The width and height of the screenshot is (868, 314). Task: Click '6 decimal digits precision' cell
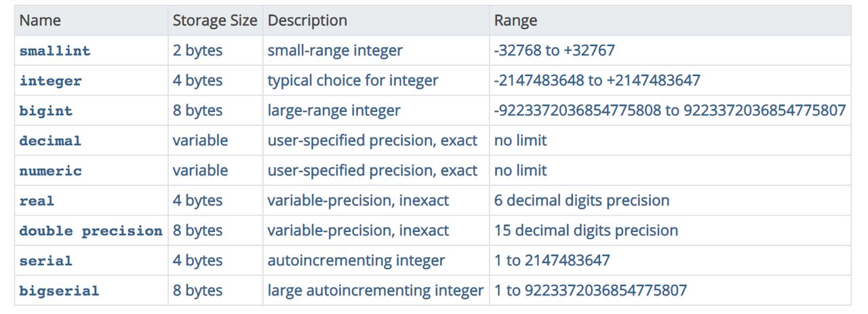(x=581, y=201)
